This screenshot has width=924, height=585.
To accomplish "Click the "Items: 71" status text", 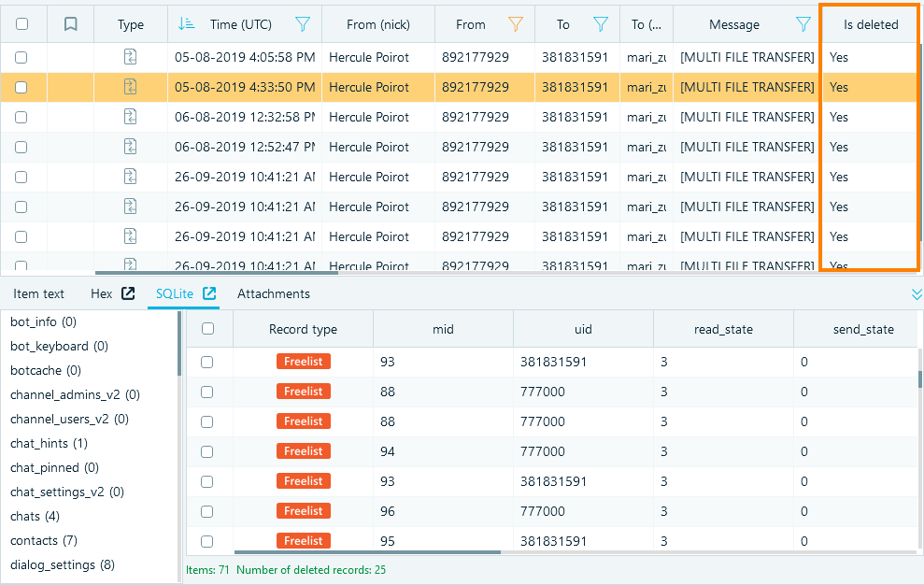I will (x=207, y=570).
